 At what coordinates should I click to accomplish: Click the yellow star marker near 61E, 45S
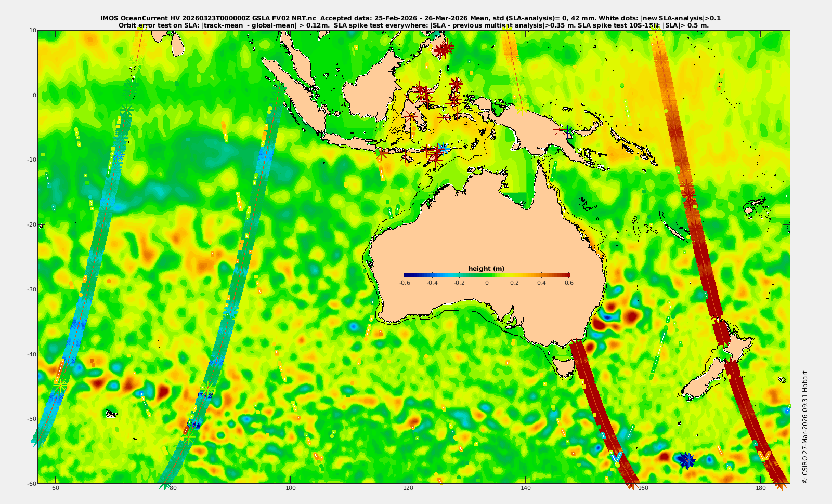(61, 386)
